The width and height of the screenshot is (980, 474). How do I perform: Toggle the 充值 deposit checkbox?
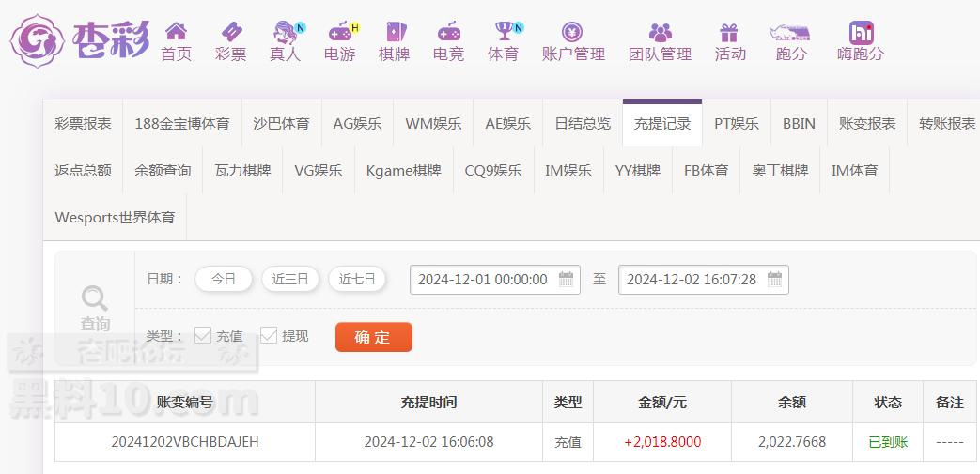pos(203,335)
